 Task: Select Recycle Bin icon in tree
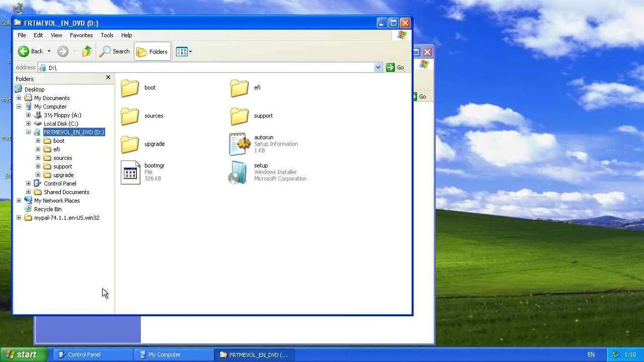(28, 209)
